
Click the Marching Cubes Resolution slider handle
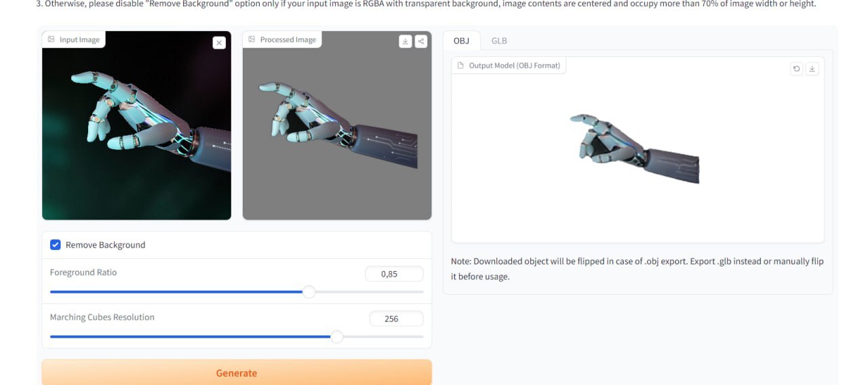(x=336, y=337)
